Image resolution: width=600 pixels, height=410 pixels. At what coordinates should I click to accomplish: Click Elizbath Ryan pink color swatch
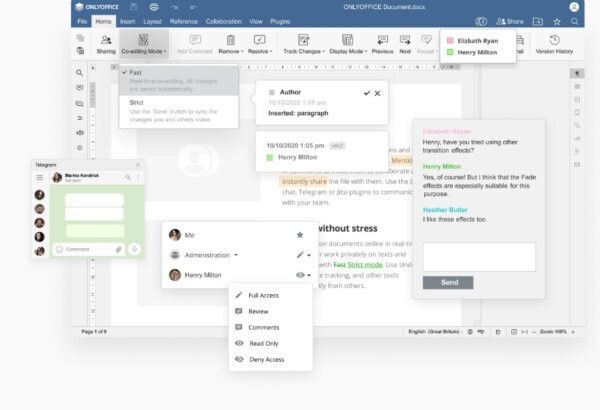450,41
